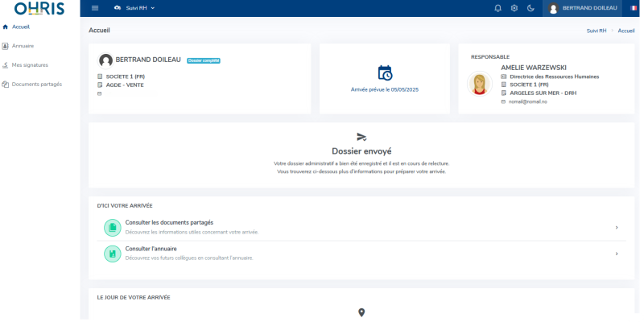Open the BERTRAND DOILEAU user menu

(x=583, y=8)
